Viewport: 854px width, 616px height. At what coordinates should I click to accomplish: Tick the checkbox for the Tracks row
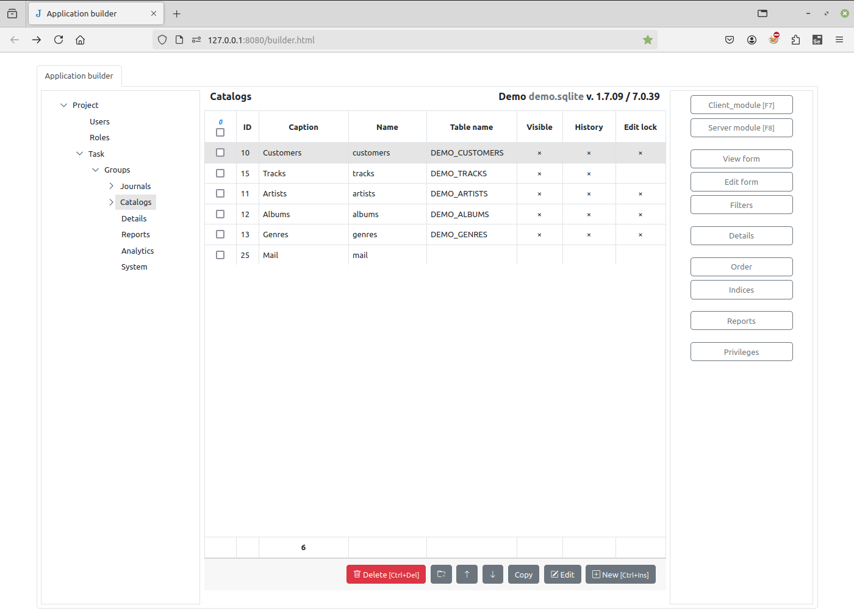coord(220,173)
